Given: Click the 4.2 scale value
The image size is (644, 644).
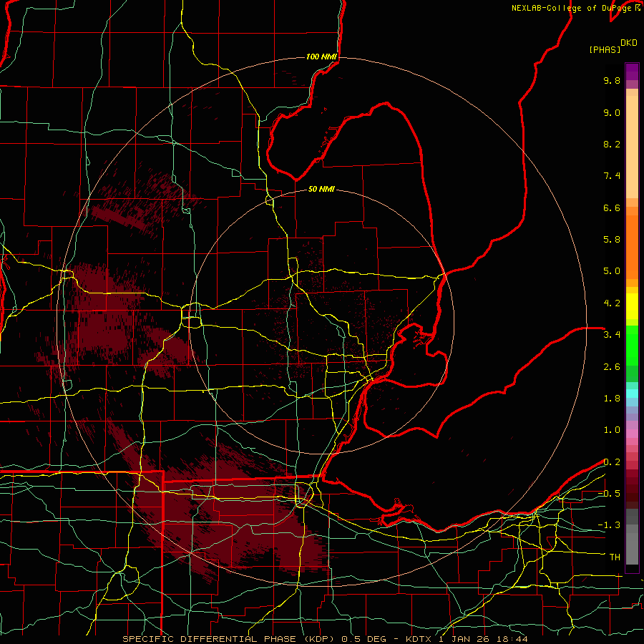Looking at the screenshot, I should 612,303.
